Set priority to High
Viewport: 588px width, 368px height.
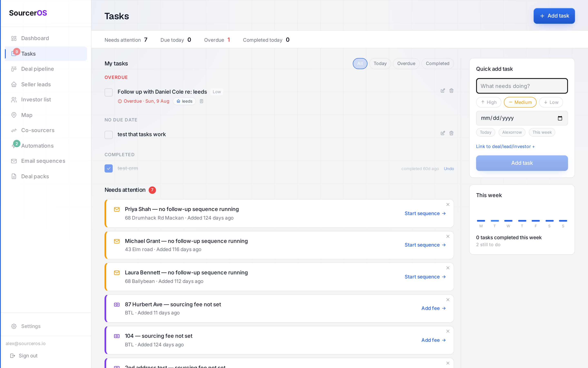click(489, 102)
